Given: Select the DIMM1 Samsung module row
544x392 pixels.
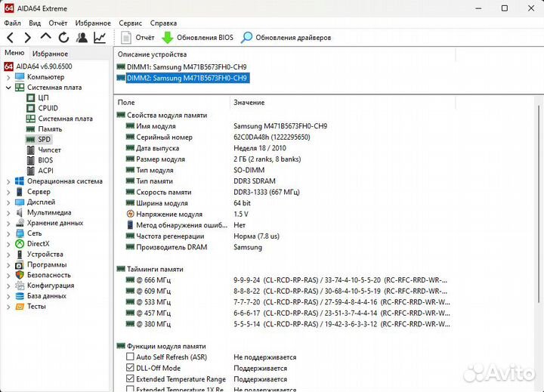Looking at the screenshot, I should 182,67.
